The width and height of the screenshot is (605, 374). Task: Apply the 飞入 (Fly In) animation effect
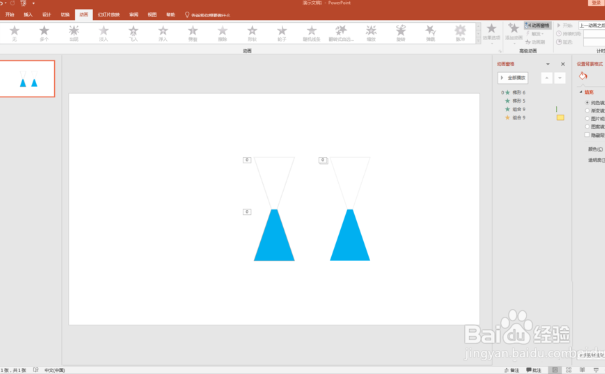click(133, 34)
